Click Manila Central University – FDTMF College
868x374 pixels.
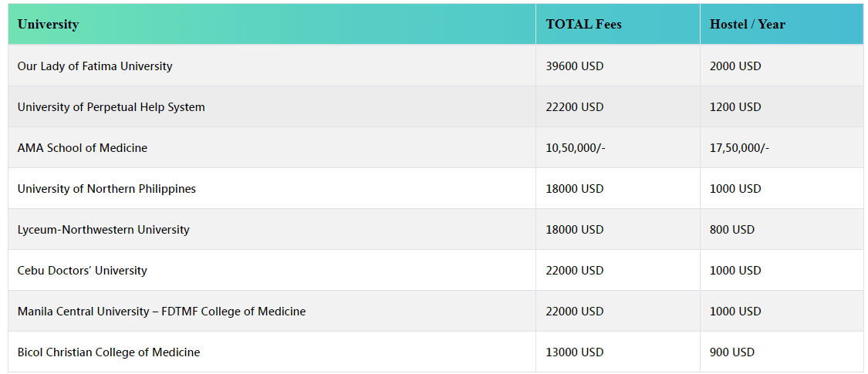pyautogui.click(x=161, y=312)
